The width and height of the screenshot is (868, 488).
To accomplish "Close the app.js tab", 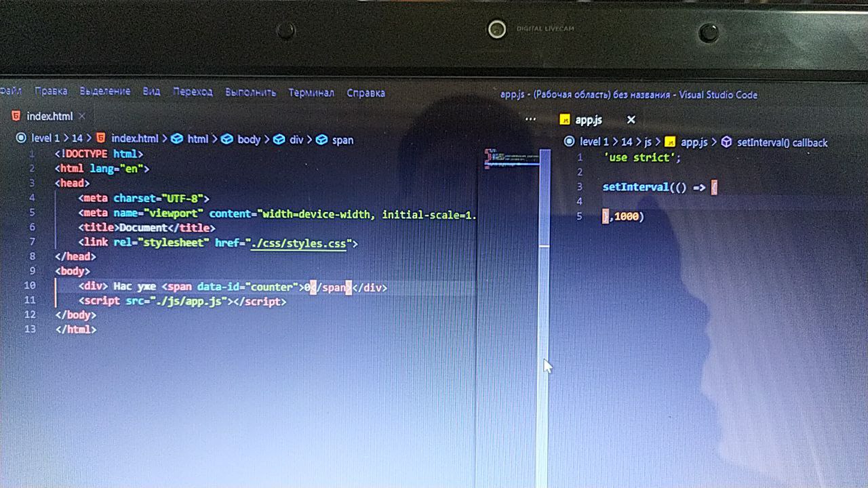I will pos(631,120).
